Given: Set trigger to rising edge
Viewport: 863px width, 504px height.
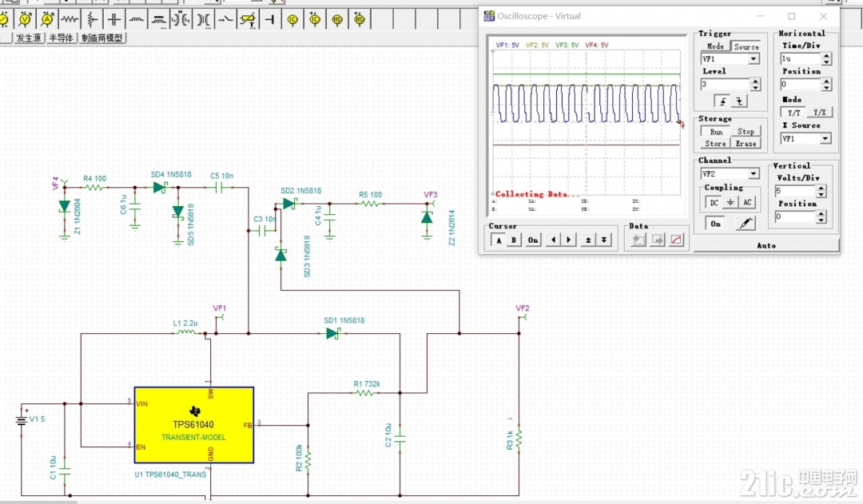Looking at the screenshot, I should click(722, 101).
